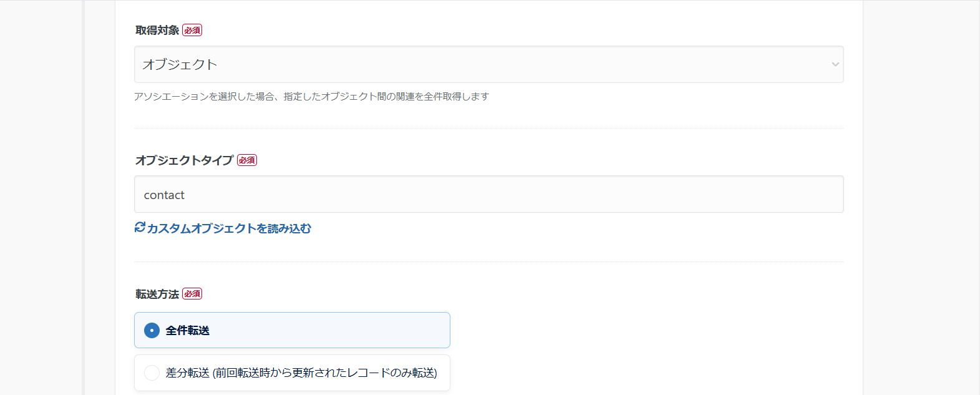
Task: Click the 転送方法 section label
Action: point(157,294)
